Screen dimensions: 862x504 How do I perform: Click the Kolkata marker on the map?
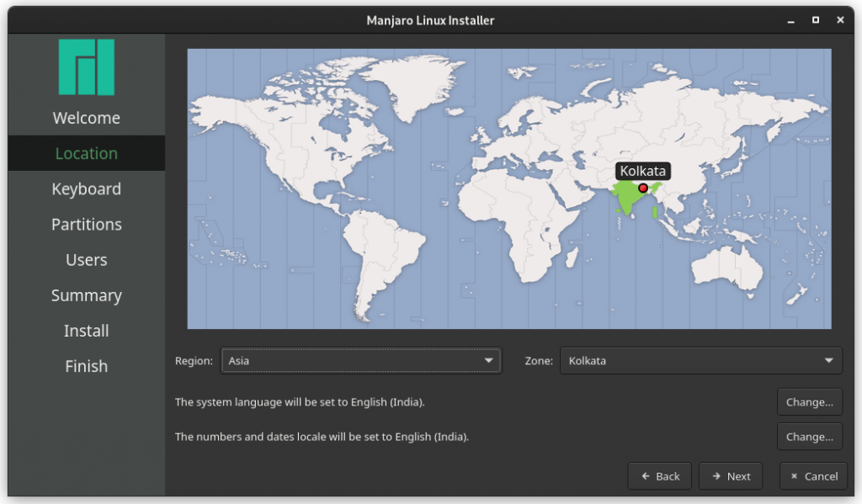pyautogui.click(x=642, y=188)
